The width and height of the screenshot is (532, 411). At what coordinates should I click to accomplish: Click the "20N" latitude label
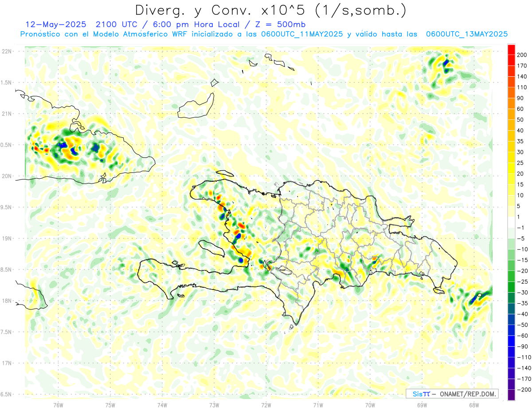point(7,176)
